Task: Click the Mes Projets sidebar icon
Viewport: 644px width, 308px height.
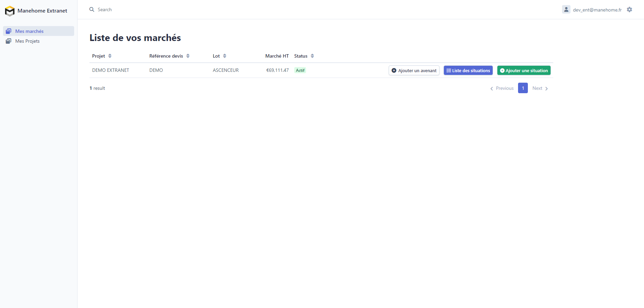Action: [8, 41]
